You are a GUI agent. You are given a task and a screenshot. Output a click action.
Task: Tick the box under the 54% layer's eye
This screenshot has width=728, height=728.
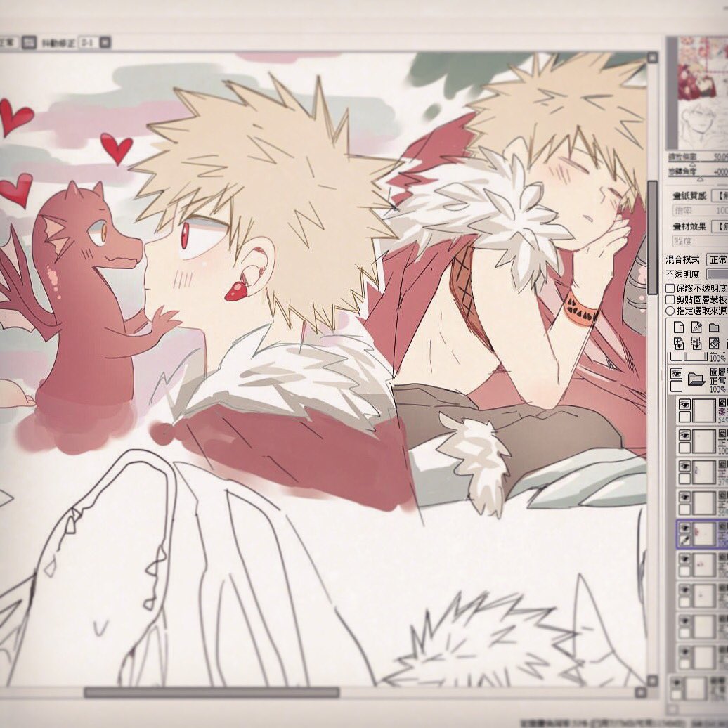pos(684,417)
